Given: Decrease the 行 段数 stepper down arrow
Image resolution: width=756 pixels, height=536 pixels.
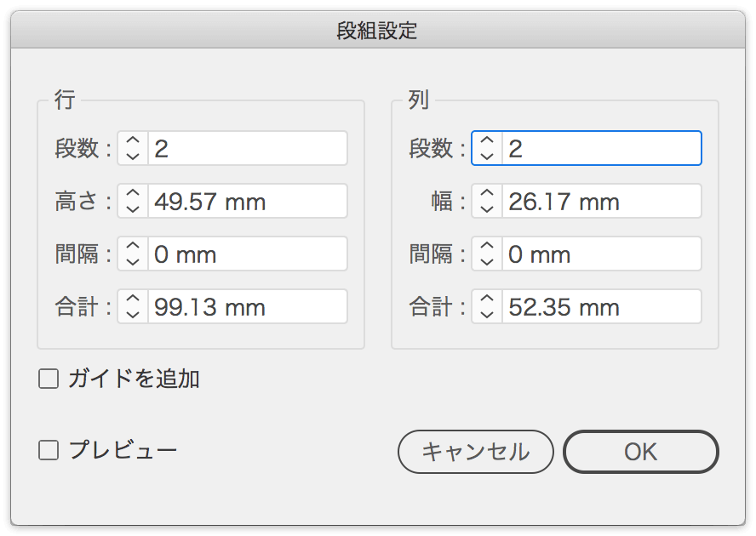Looking at the screenshot, I should (x=133, y=157).
